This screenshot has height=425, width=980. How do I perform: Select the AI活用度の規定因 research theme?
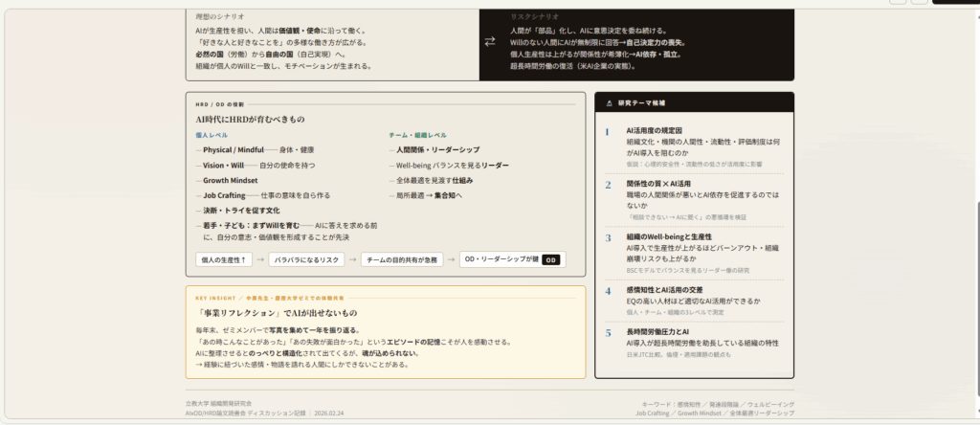[x=654, y=130]
